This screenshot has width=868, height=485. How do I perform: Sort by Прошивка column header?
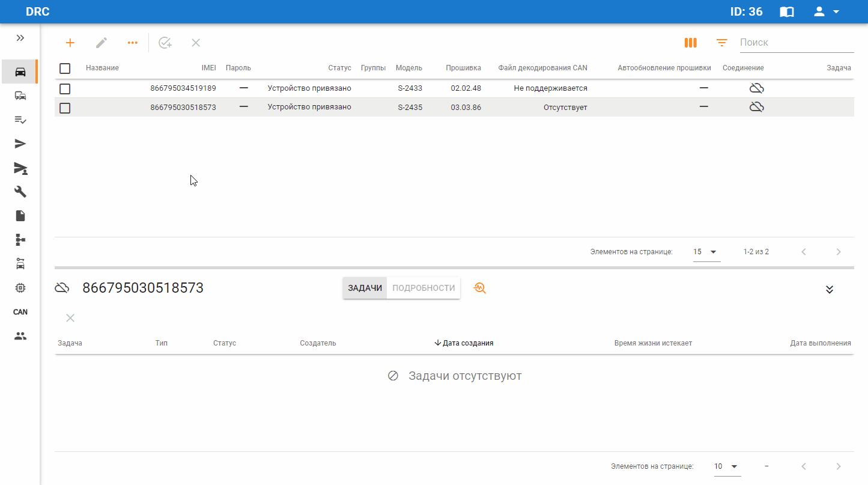tap(463, 68)
